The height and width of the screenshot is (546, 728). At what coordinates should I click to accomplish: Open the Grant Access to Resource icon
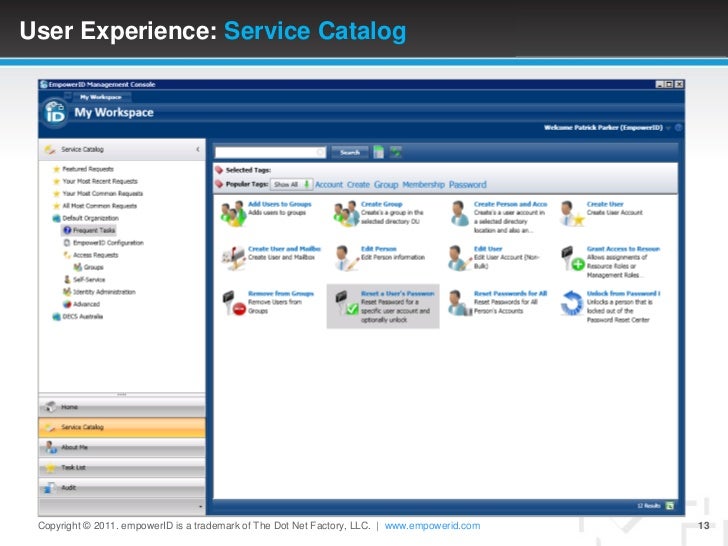point(572,258)
